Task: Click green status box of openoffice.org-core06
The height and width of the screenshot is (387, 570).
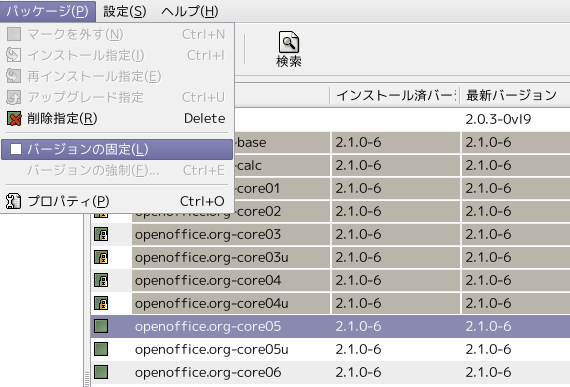Action: (x=101, y=372)
